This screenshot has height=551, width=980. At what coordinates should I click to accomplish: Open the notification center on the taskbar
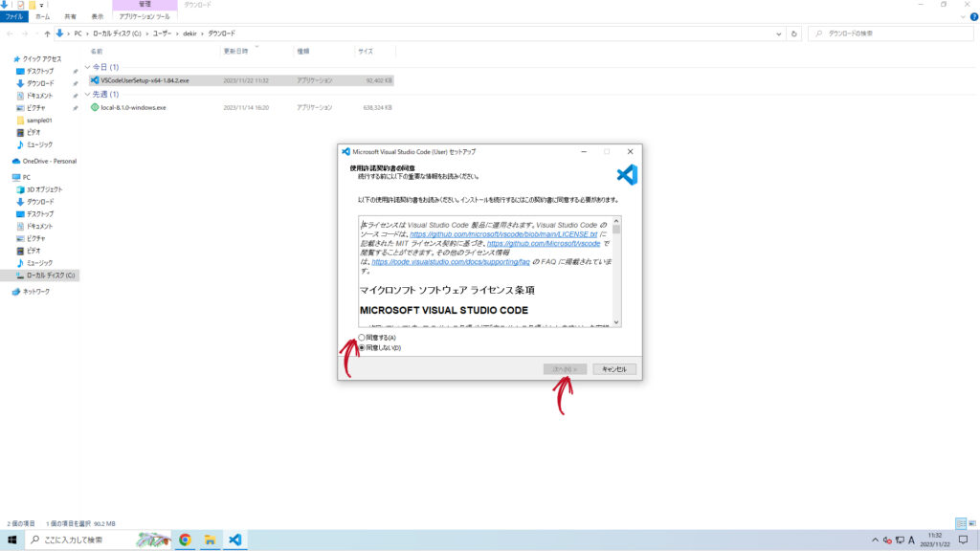(x=963, y=540)
